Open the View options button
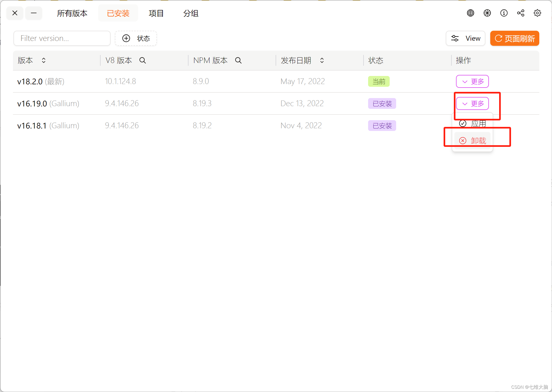 coord(465,38)
